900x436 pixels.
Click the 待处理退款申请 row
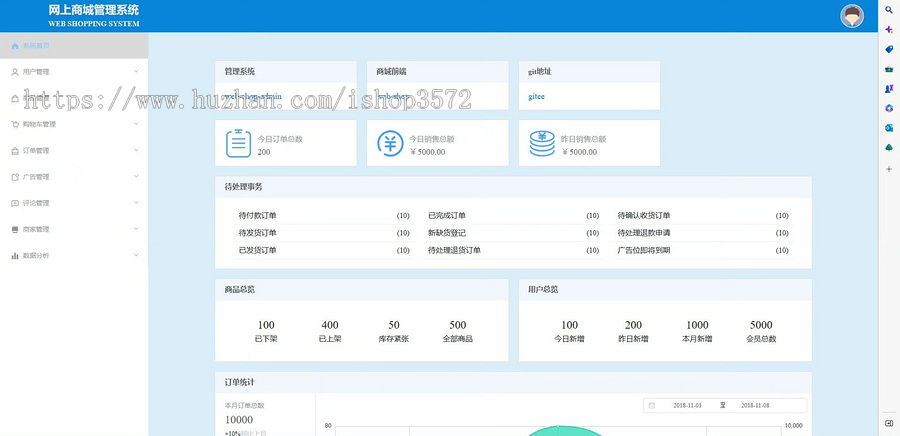[x=703, y=233]
